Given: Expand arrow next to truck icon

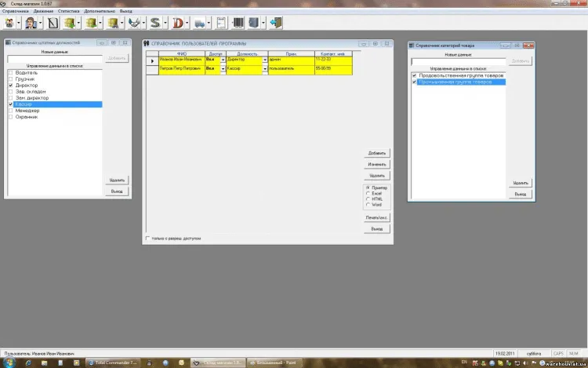Looking at the screenshot, I should tap(209, 23).
